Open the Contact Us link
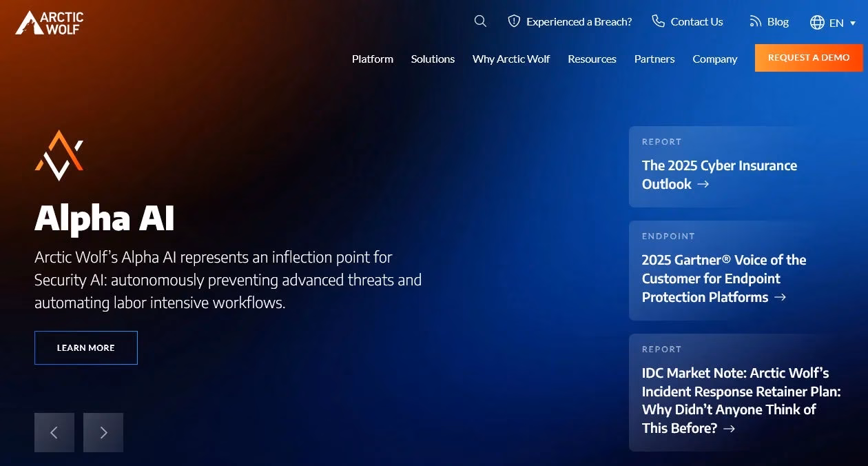868x466 pixels. (x=696, y=22)
